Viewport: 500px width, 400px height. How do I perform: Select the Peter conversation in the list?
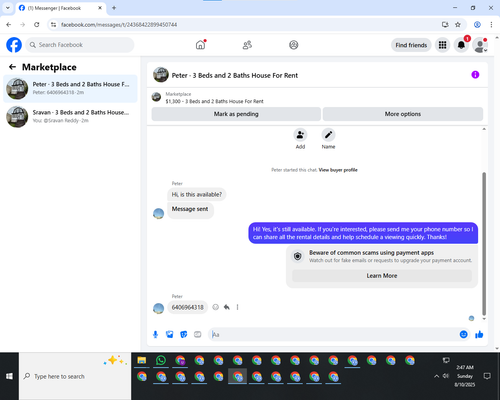[70, 89]
